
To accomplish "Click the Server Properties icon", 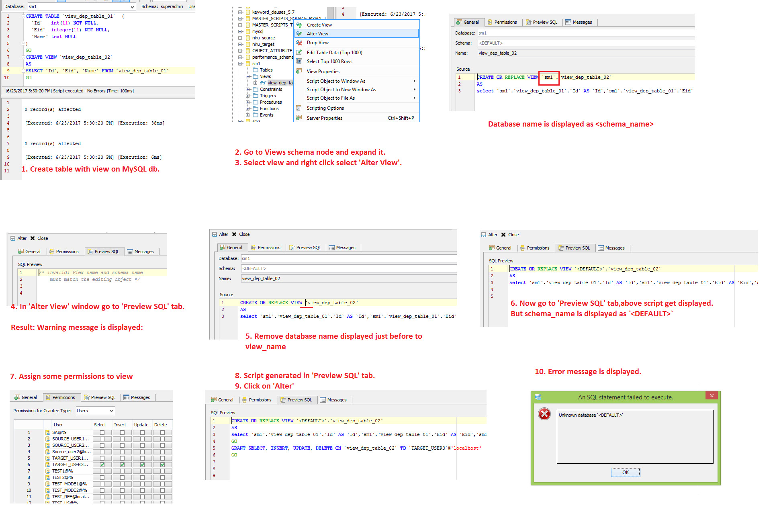I will tap(299, 118).
